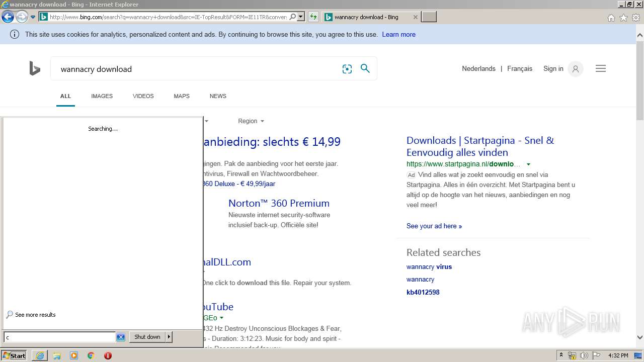Viewport: 644px width, 362px height.
Task: Click the cookie notice info icon
Action: 15,34
